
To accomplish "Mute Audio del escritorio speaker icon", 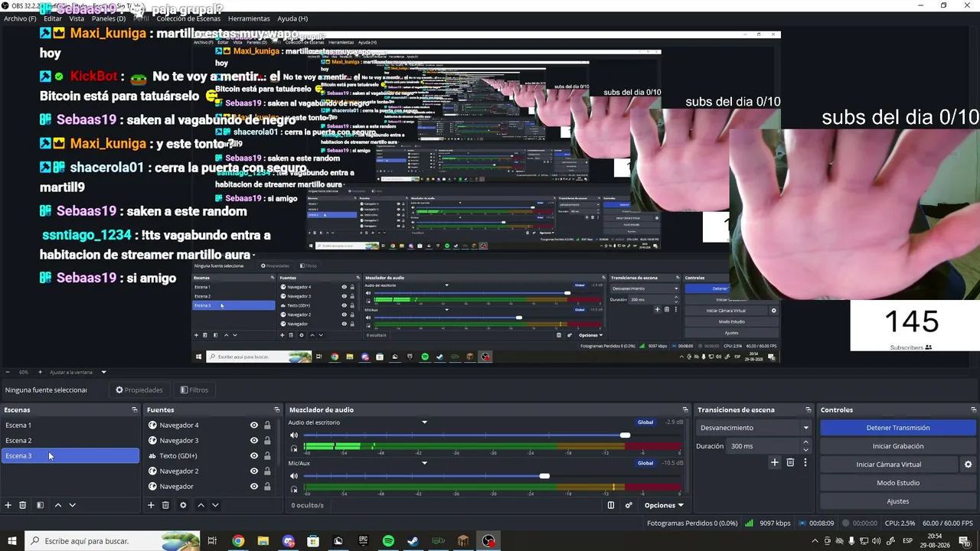I will (x=293, y=435).
